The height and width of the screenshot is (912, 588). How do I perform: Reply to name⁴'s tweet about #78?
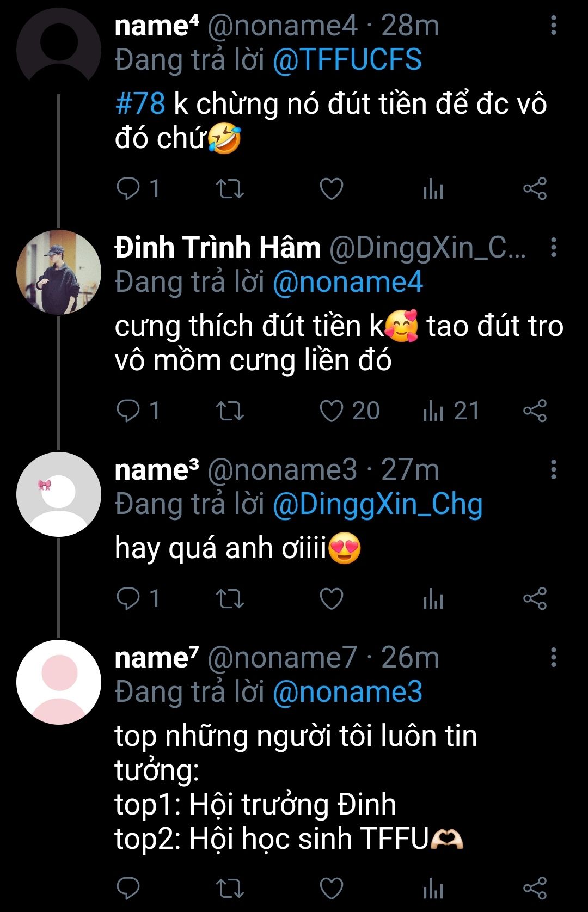coord(128,189)
